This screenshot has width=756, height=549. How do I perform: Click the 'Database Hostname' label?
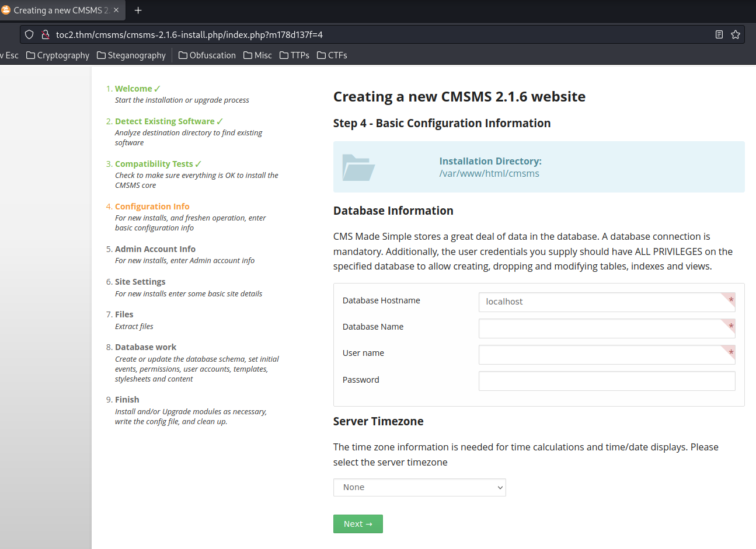(x=381, y=300)
